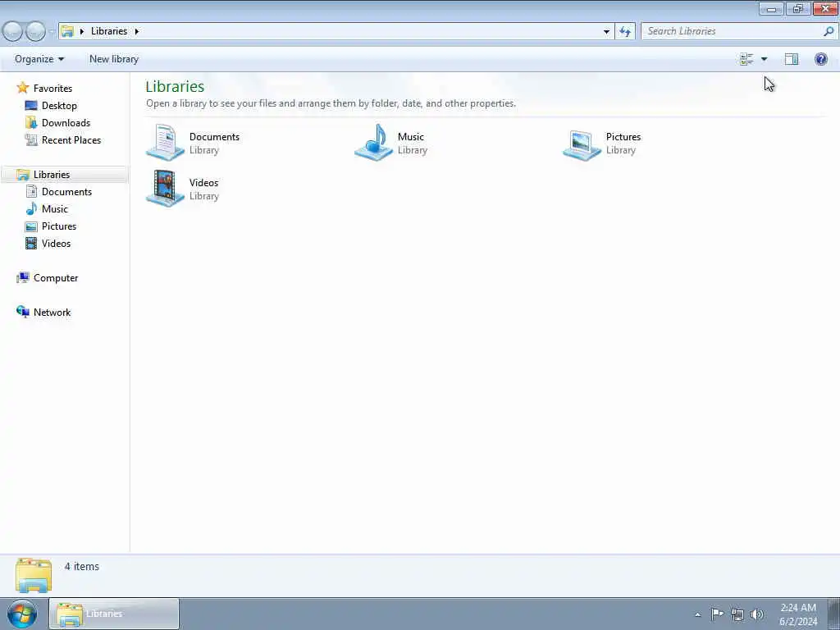Image resolution: width=840 pixels, height=630 pixels.
Task: Expand the arrow after Libraries in address bar
Action: tap(137, 31)
